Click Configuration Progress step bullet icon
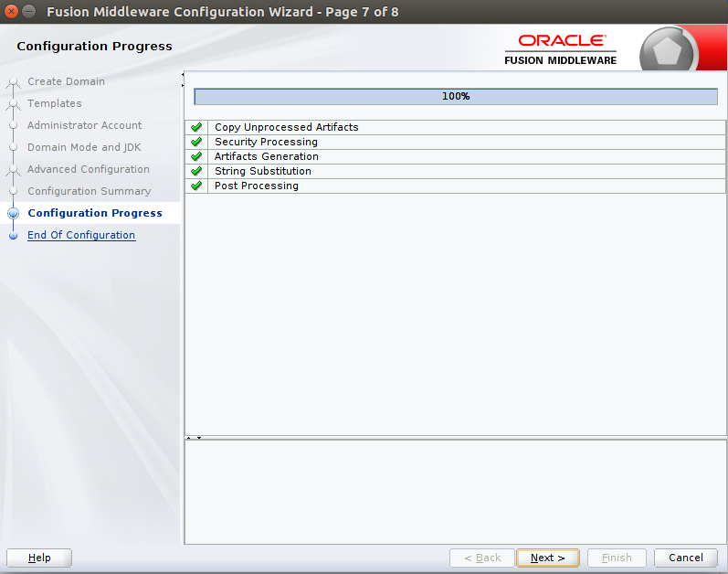728x574 pixels. click(14, 213)
